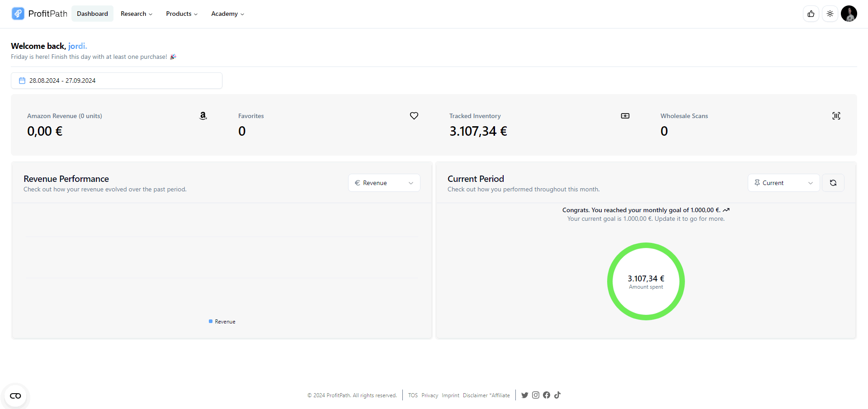Click the 'Update it to go for more' text
Screen dimensions: 868x409
point(689,219)
